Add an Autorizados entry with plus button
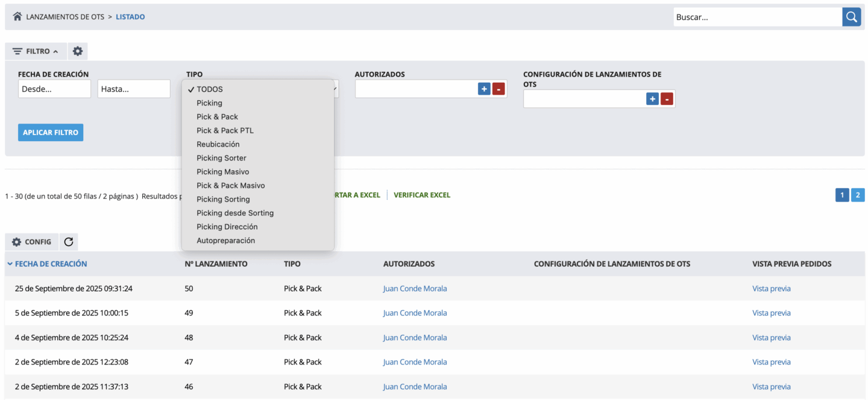 [x=484, y=89]
